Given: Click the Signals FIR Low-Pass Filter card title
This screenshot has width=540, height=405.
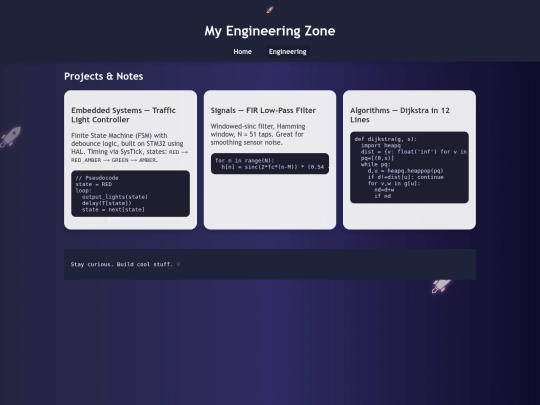Looking at the screenshot, I should pos(263,110).
